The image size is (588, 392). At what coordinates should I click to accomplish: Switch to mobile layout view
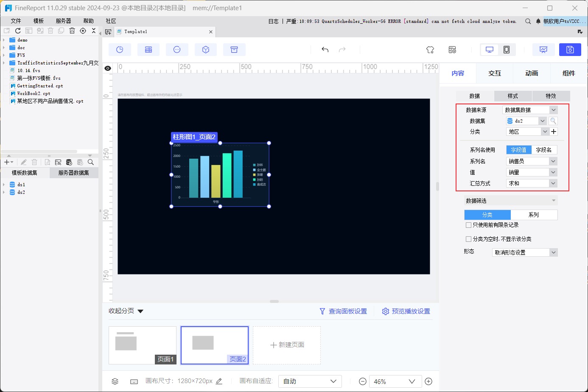point(507,50)
